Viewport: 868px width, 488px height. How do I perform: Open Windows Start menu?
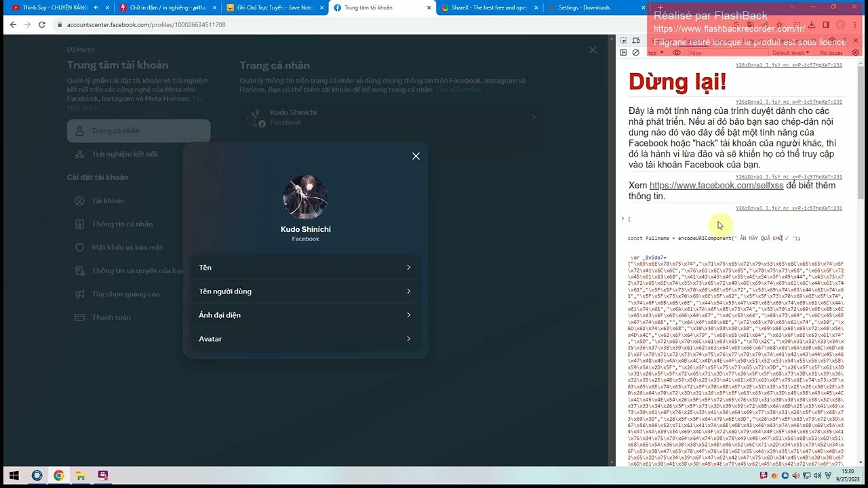point(14,476)
